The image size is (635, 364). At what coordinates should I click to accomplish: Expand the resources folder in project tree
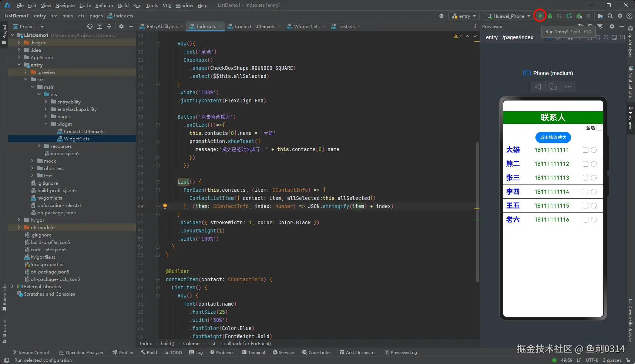pyautogui.click(x=39, y=146)
